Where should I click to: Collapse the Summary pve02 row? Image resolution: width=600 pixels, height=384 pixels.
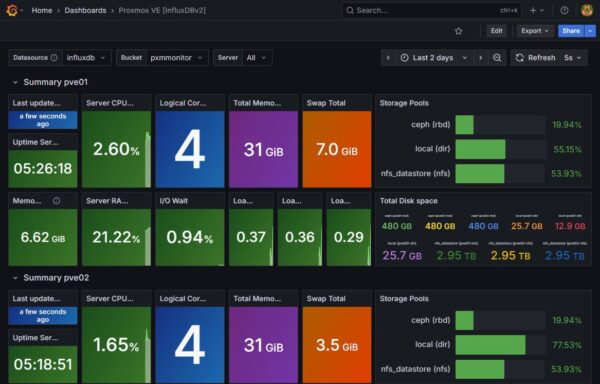point(15,278)
